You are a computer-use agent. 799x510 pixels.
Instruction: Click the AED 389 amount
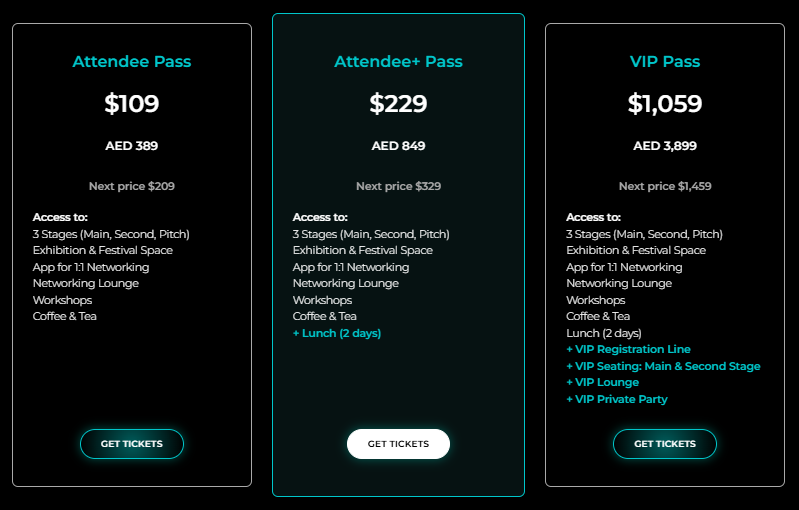click(x=132, y=146)
